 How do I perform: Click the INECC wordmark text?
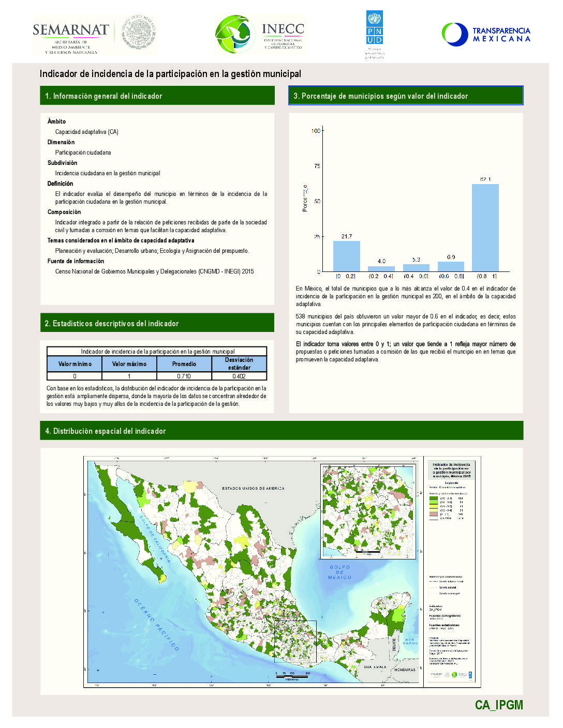tap(283, 29)
